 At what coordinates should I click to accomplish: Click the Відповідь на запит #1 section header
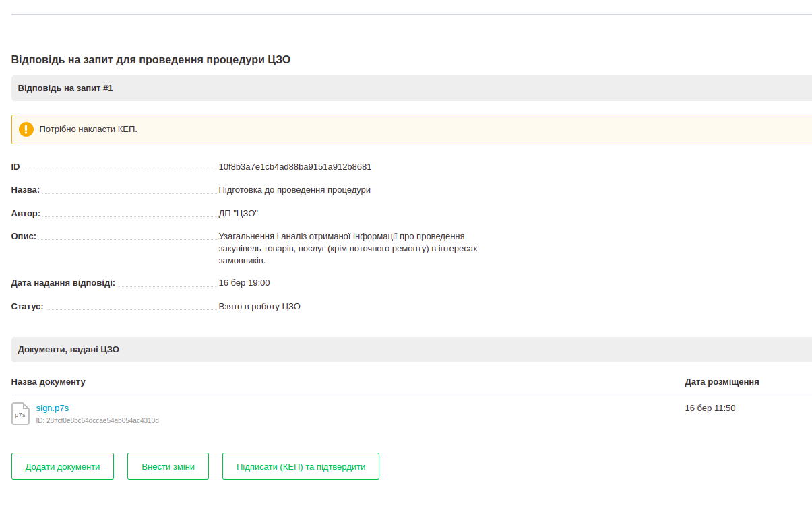[x=65, y=88]
